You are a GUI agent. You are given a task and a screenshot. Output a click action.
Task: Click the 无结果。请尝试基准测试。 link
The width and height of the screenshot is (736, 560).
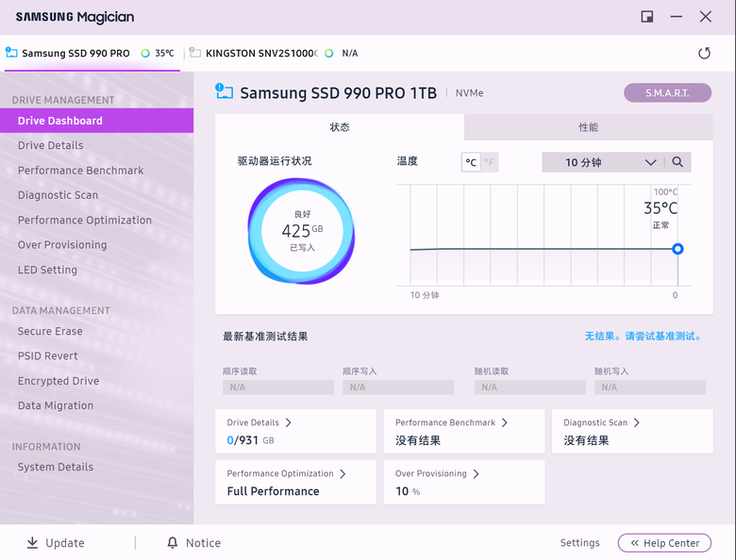(x=644, y=337)
